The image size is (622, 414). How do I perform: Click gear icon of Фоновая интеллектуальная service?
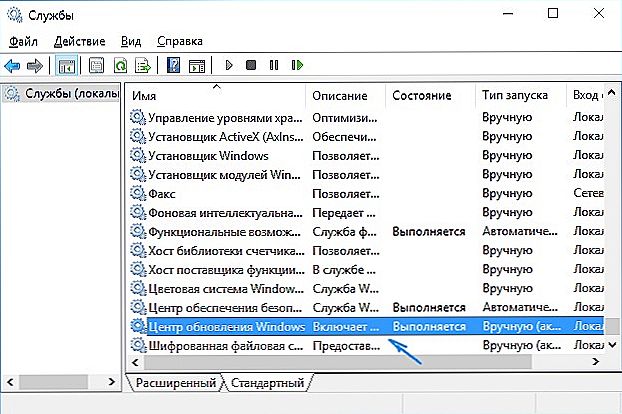click(x=138, y=212)
